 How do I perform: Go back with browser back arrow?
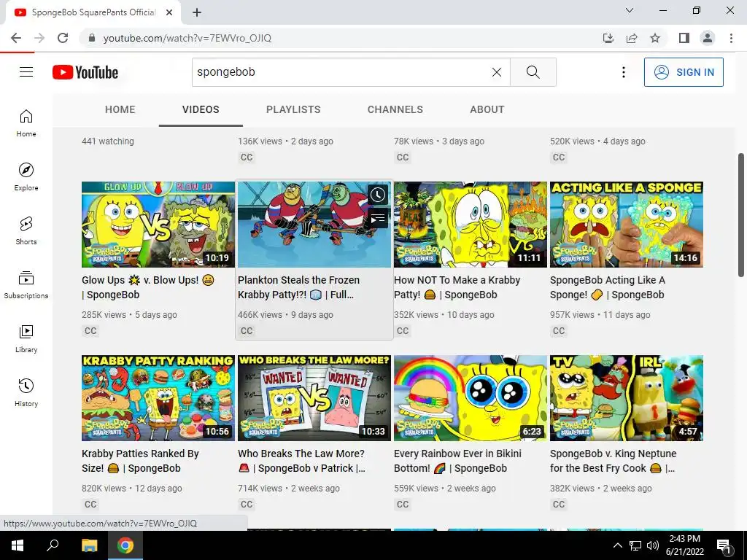pos(16,38)
